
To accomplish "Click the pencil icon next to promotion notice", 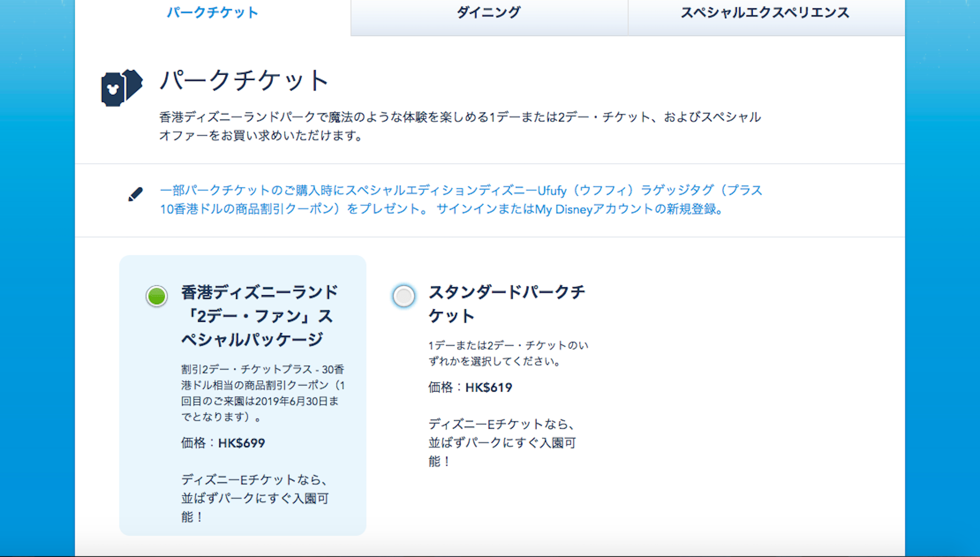I will [x=135, y=194].
